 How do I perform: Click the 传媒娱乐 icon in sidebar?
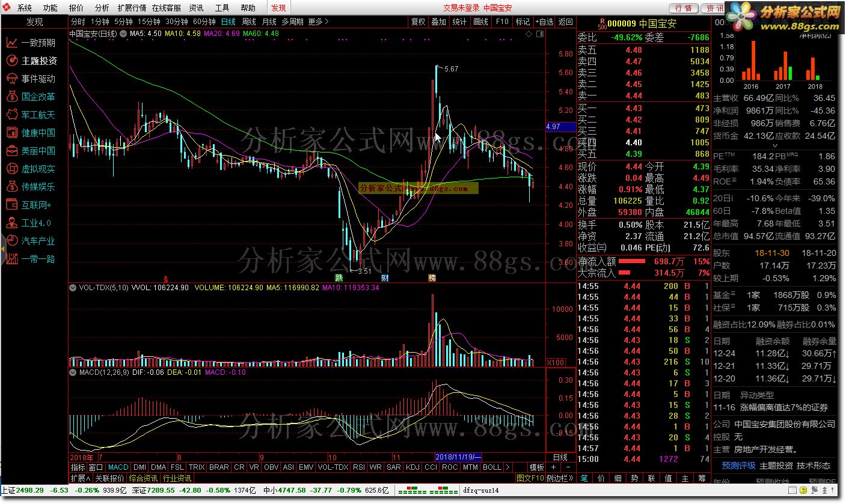pos(11,187)
